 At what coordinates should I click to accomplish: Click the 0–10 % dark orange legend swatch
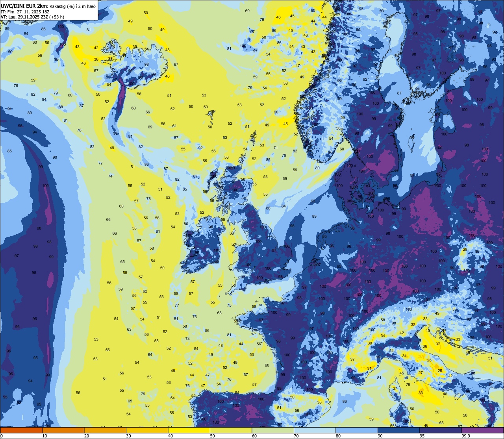pyautogui.click(x=21, y=430)
